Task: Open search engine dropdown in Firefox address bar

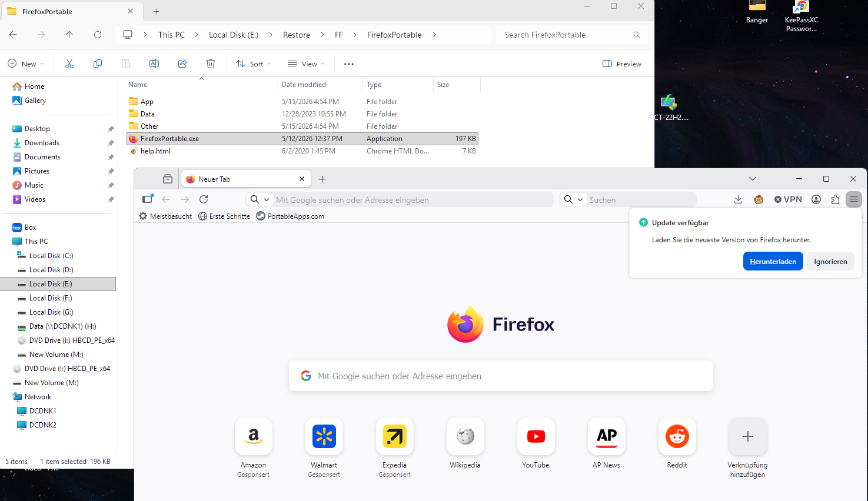Action: [x=260, y=199]
